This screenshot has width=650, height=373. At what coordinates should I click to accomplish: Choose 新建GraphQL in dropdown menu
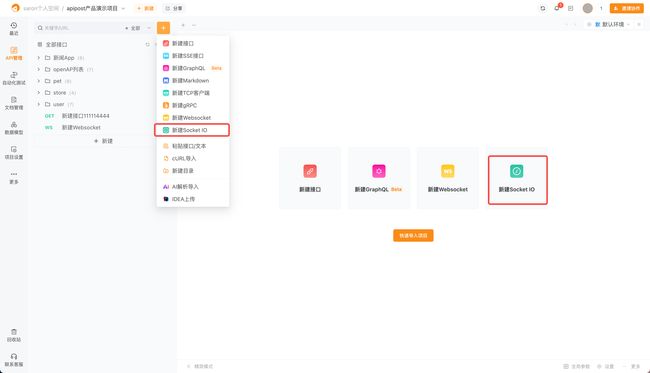tap(193, 68)
